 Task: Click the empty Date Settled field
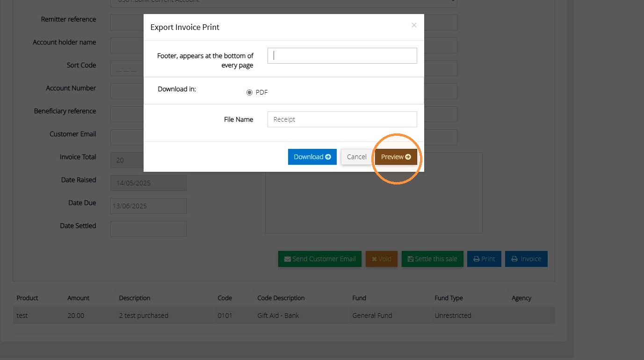pyautogui.click(x=148, y=229)
